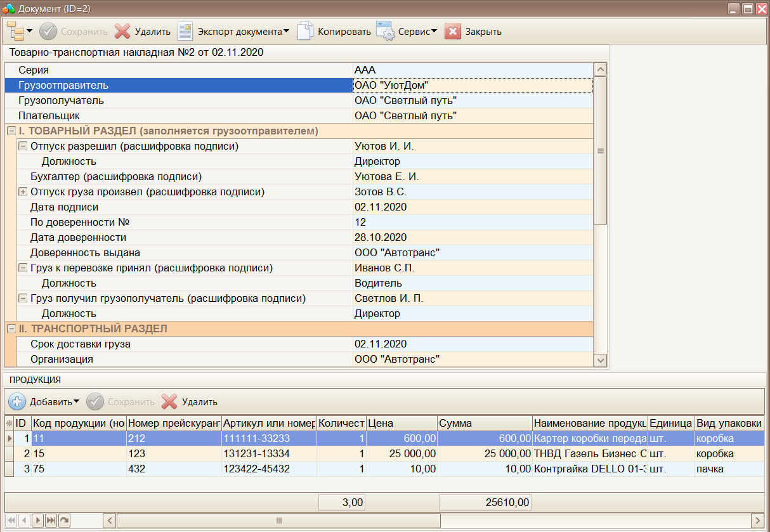Click the Единица column header
Image resolution: width=770 pixels, height=532 pixels.
pyautogui.click(x=671, y=423)
